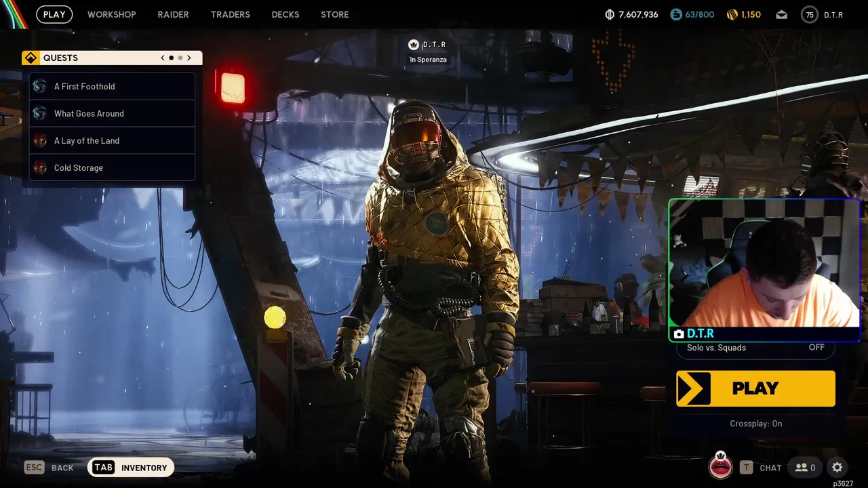Viewport: 868px width, 488px height.
Task: Open the PLAY tab in top navigation
Action: pos(54,14)
